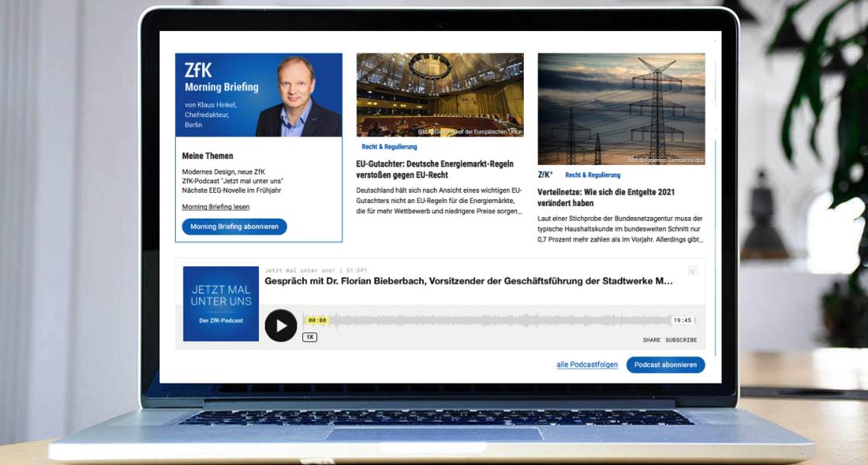Image resolution: width=868 pixels, height=465 pixels.
Task: Open the 'alle Podcastfolgen' link
Action: [587, 364]
